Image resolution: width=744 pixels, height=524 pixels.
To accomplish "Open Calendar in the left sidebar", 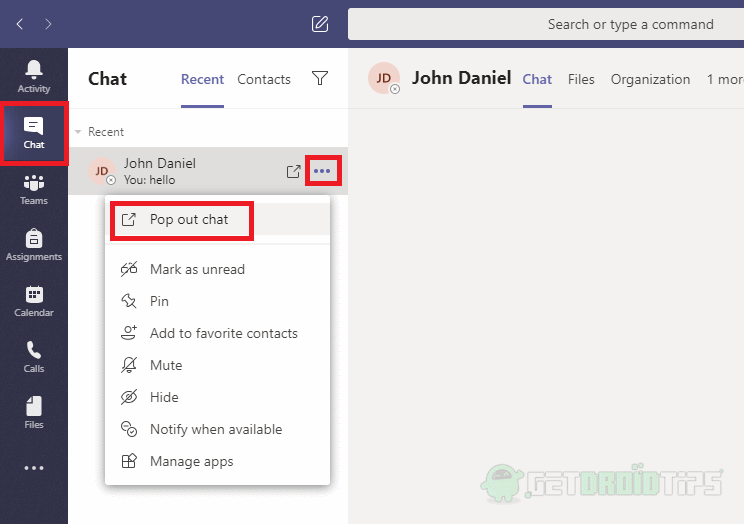I will (x=34, y=301).
